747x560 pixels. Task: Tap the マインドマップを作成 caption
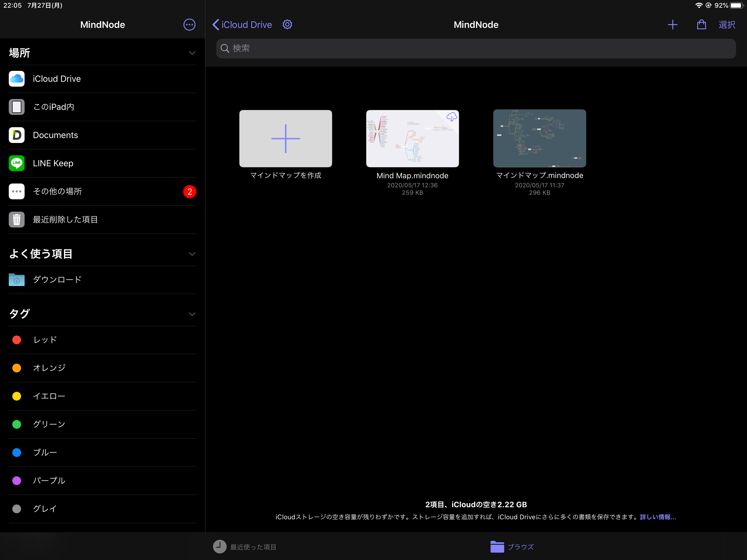coord(286,175)
